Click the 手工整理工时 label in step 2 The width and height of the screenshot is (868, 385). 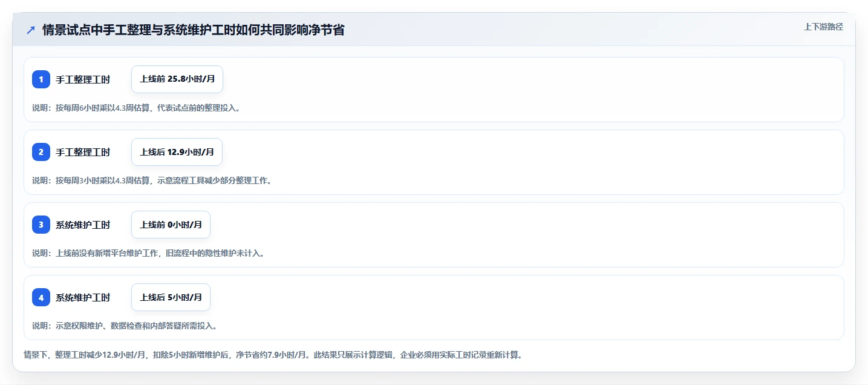(83, 152)
